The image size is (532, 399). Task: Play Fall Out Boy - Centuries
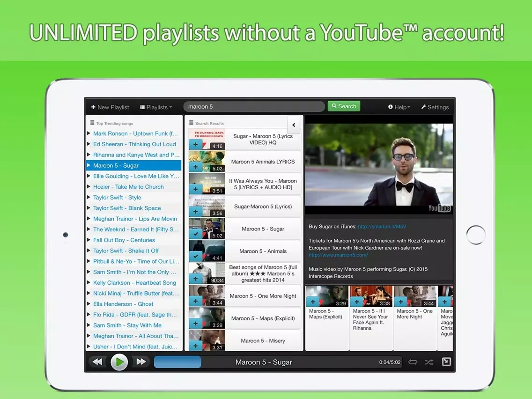point(133,240)
